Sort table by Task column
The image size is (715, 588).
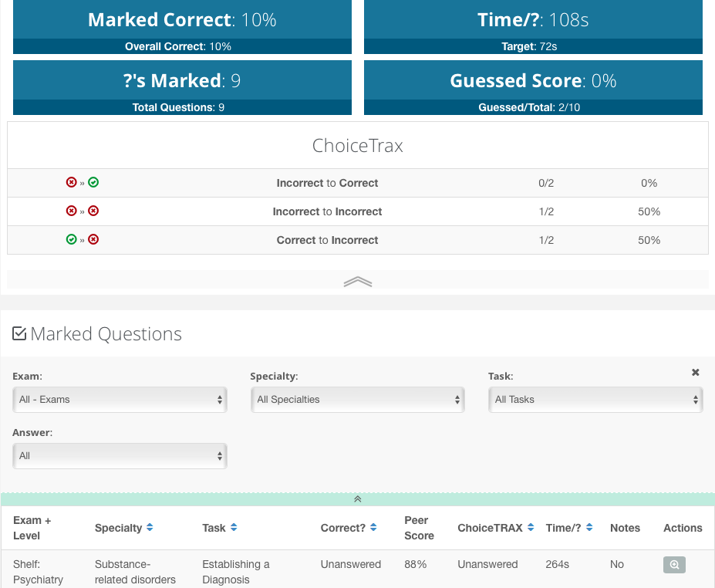[233, 528]
